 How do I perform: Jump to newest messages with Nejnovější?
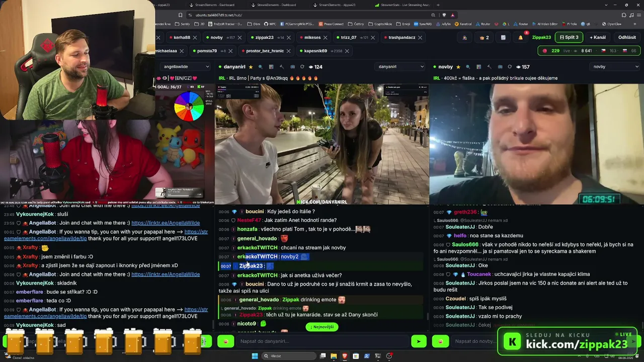click(x=321, y=327)
